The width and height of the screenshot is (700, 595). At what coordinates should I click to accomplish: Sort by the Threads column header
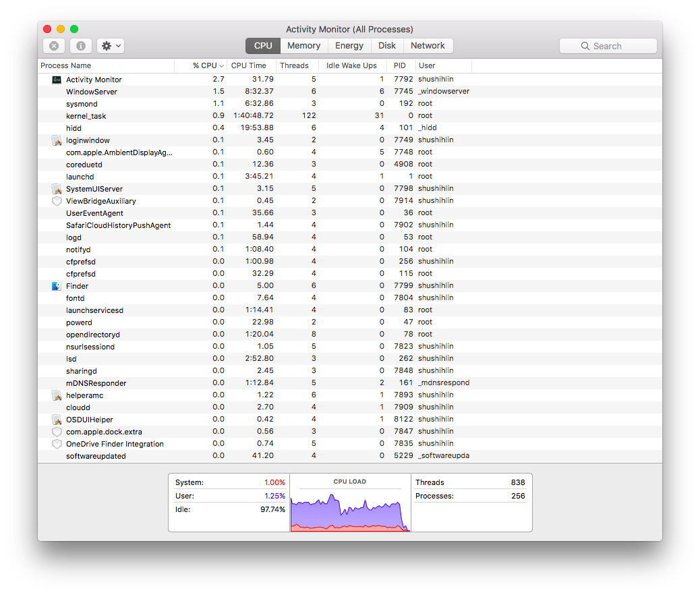pyautogui.click(x=297, y=65)
